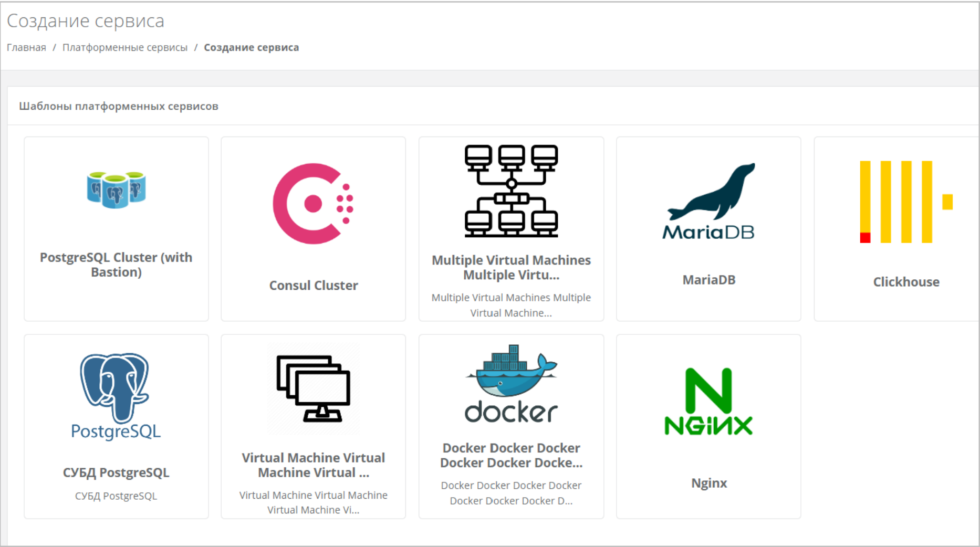Select the Nginx template title
This screenshot has height=547, width=980.
coord(708,483)
